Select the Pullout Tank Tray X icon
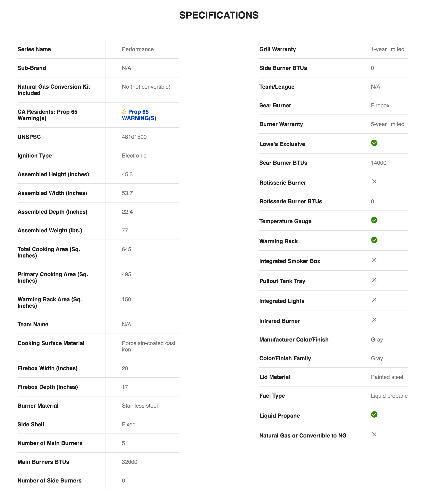 pos(374,280)
